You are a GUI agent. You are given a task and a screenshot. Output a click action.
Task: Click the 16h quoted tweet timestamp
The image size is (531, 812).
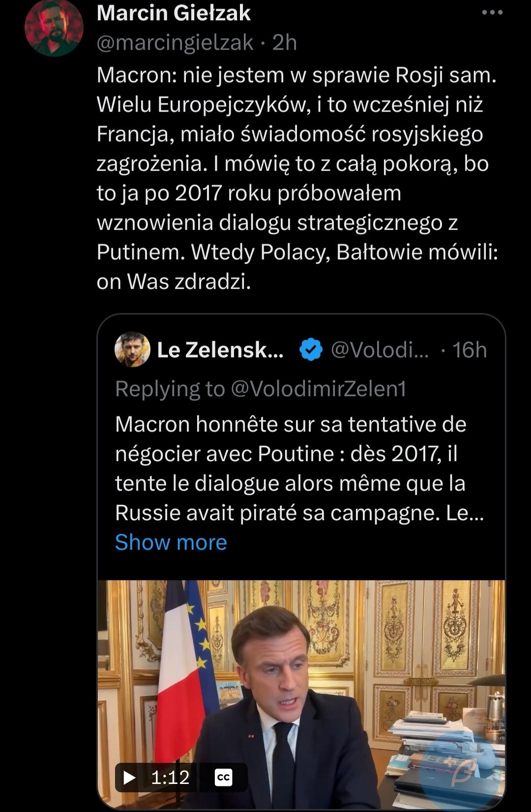(470, 350)
